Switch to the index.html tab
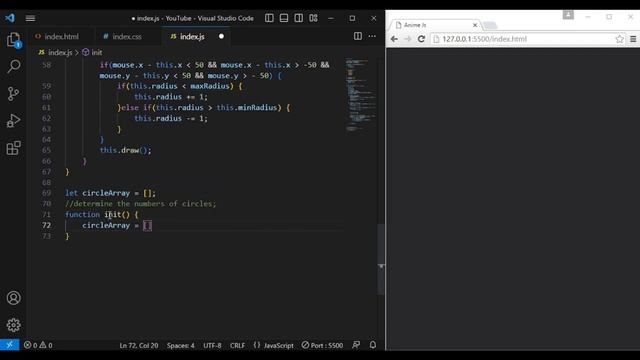The image size is (640, 360). point(61,37)
